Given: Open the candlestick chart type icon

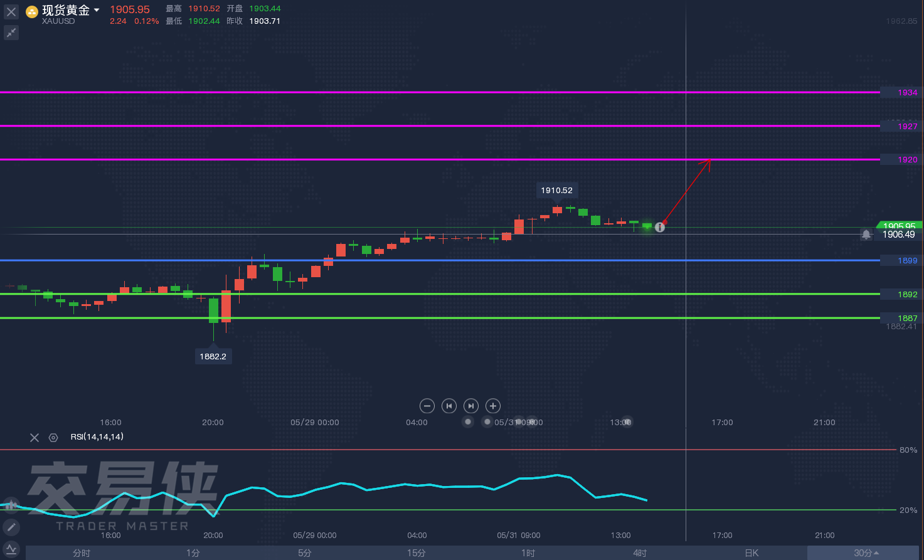Looking at the screenshot, I should click(x=11, y=505).
